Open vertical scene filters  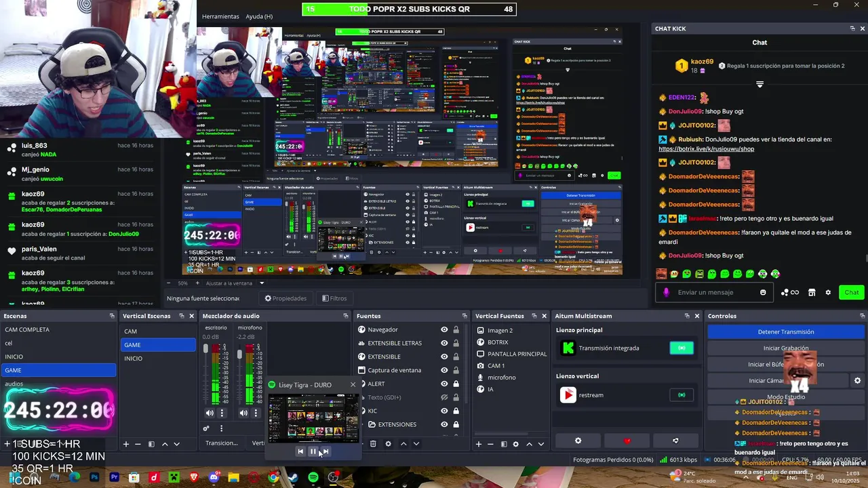click(151, 444)
